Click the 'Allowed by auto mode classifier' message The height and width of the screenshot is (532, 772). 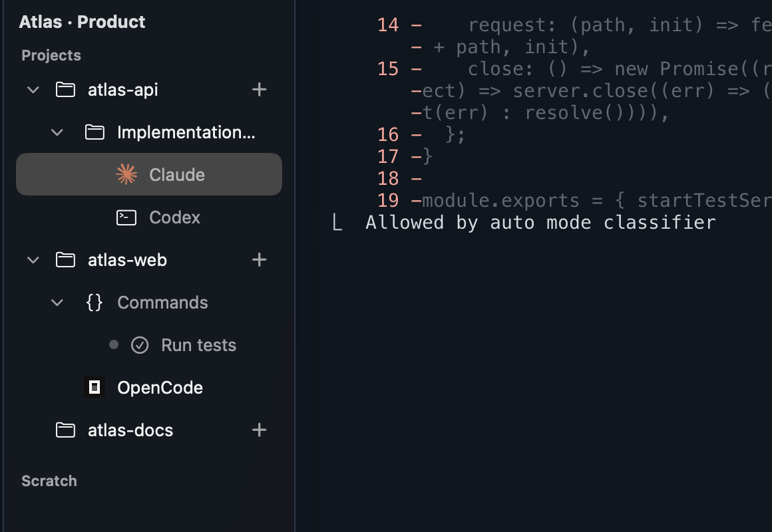pos(540,223)
